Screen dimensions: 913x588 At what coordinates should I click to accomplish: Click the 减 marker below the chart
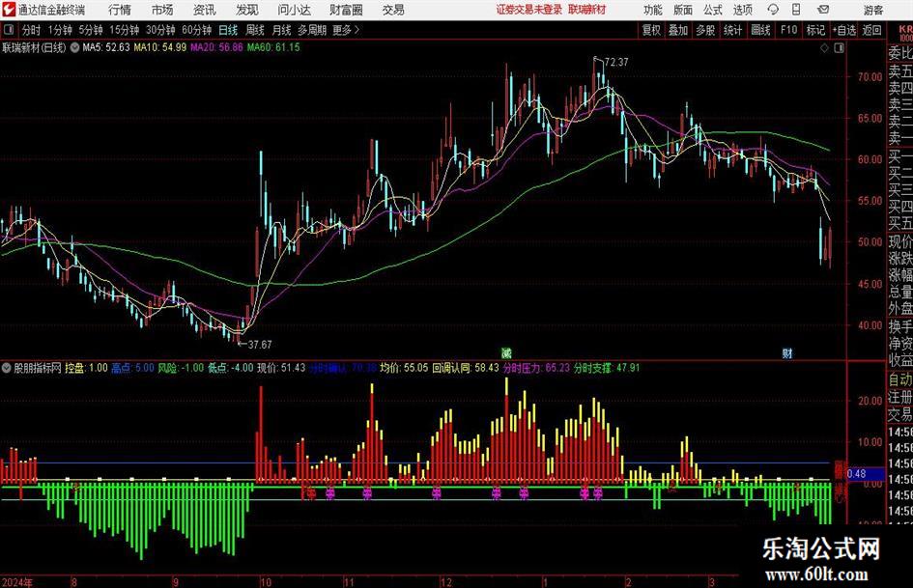[506, 352]
